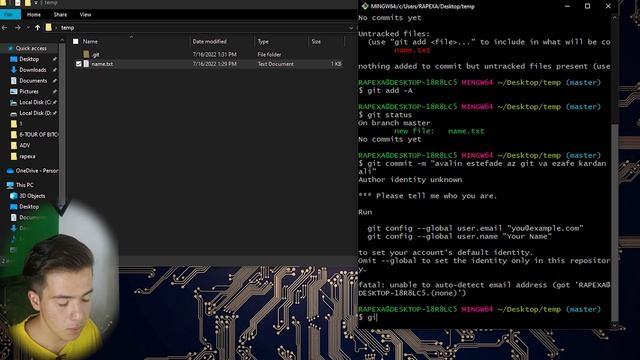
Task: Sort files by Date modified column
Action: [x=209, y=41]
